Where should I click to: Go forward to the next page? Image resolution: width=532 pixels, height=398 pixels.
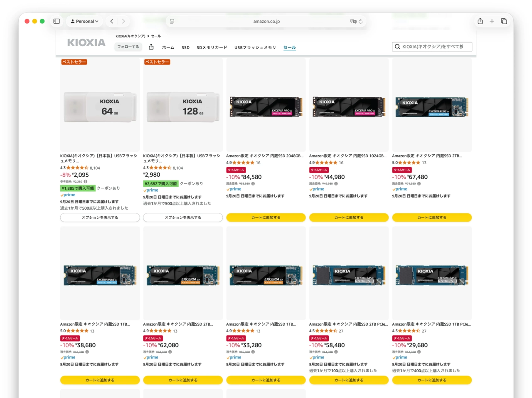[x=123, y=21]
